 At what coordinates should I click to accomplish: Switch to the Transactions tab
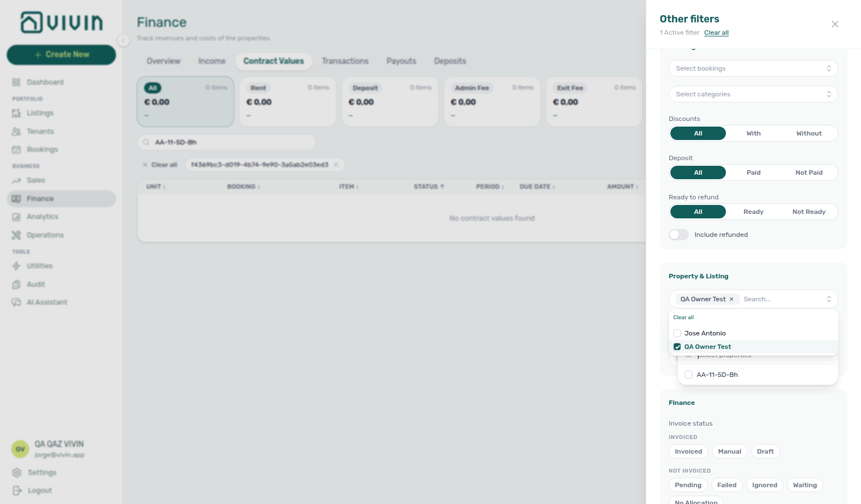345,61
